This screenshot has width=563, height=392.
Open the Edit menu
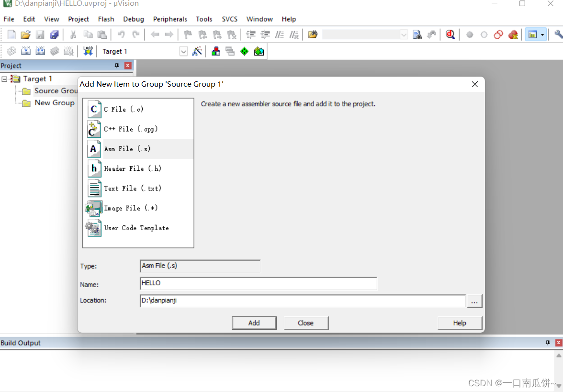click(x=29, y=19)
